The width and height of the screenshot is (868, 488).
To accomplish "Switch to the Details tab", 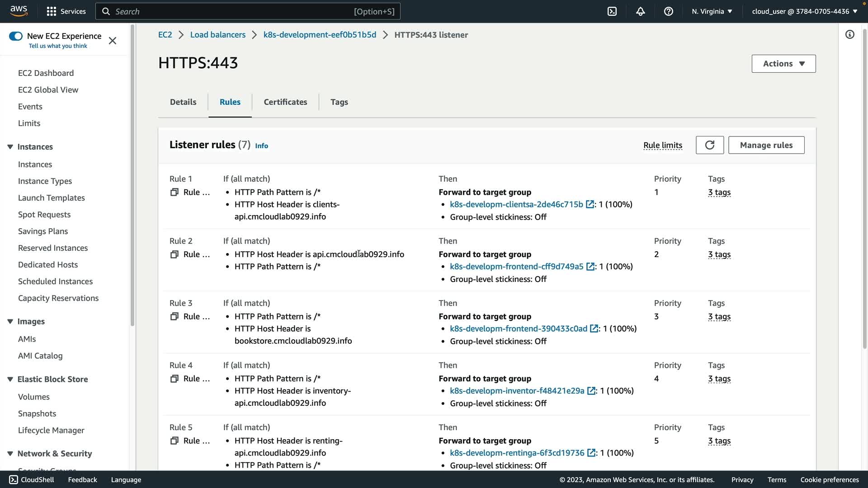I will (x=183, y=102).
